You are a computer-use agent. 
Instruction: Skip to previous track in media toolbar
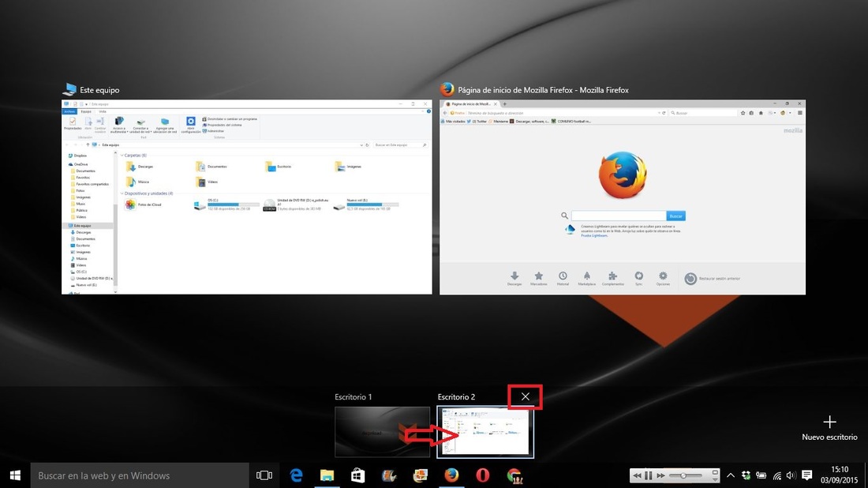pos(637,475)
